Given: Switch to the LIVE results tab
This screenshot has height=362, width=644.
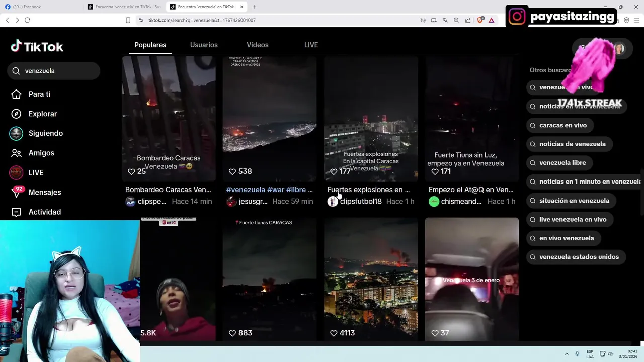Looking at the screenshot, I should tap(311, 45).
